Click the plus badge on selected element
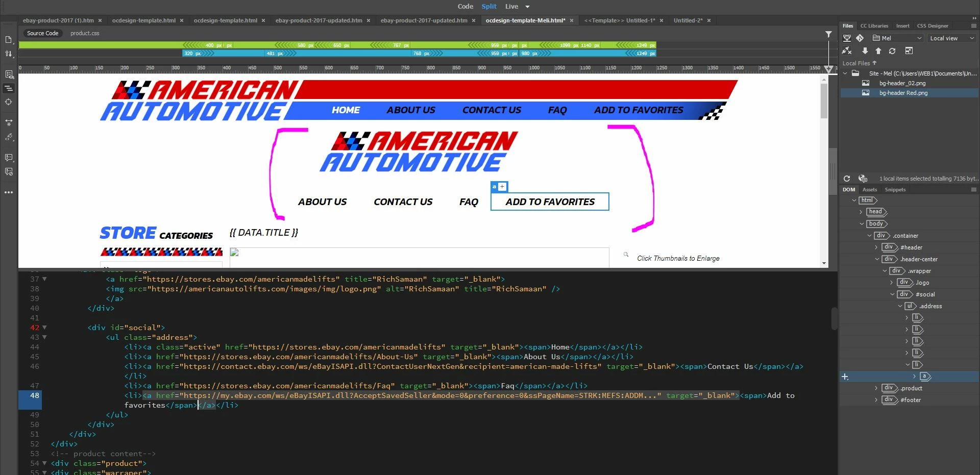The height and width of the screenshot is (475, 980). point(502,187)
